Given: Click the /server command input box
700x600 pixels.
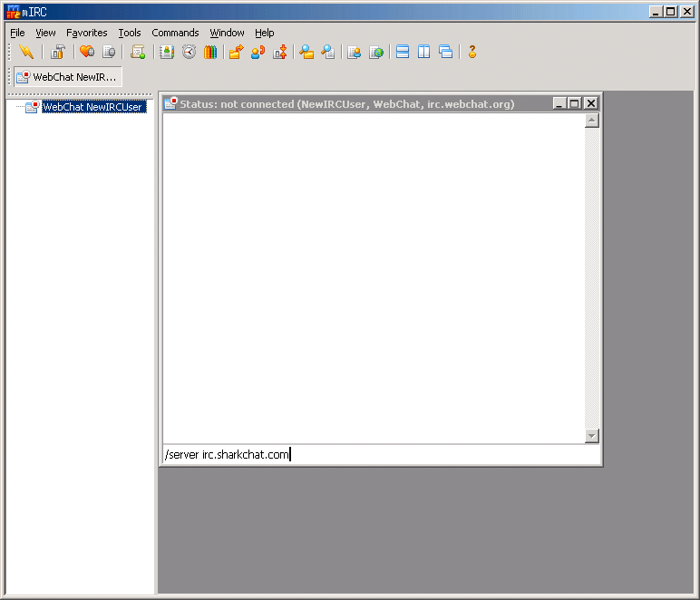Looking at the screenshot, I should (x=381, y=454).
